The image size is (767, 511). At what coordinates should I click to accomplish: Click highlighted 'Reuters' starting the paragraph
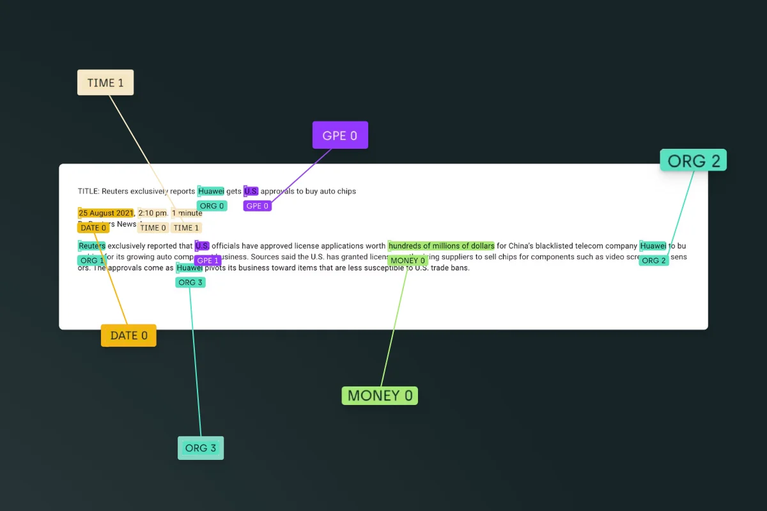92,245
